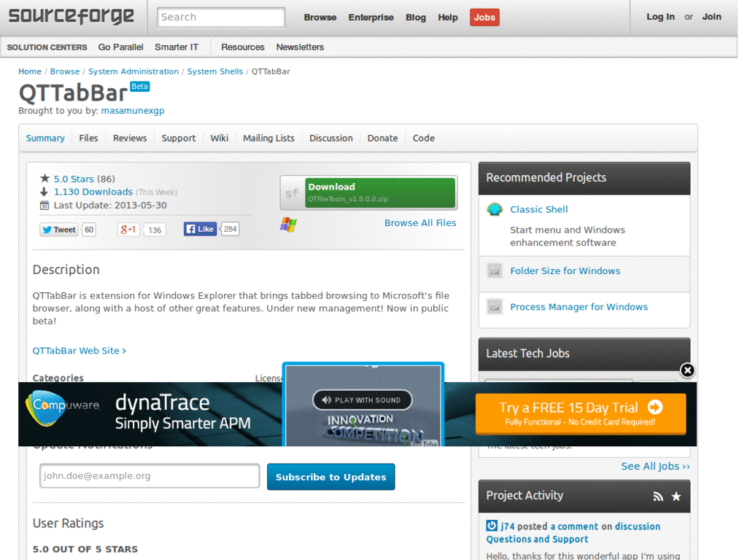The image size is (747, 560).
Task: Click See All Jobs link
Action: pos(656,466)
